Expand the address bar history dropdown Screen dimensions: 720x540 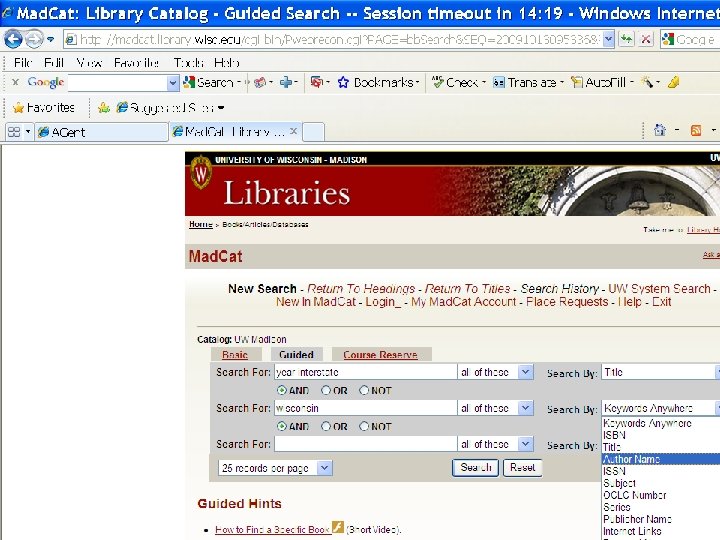click(608, 40)
